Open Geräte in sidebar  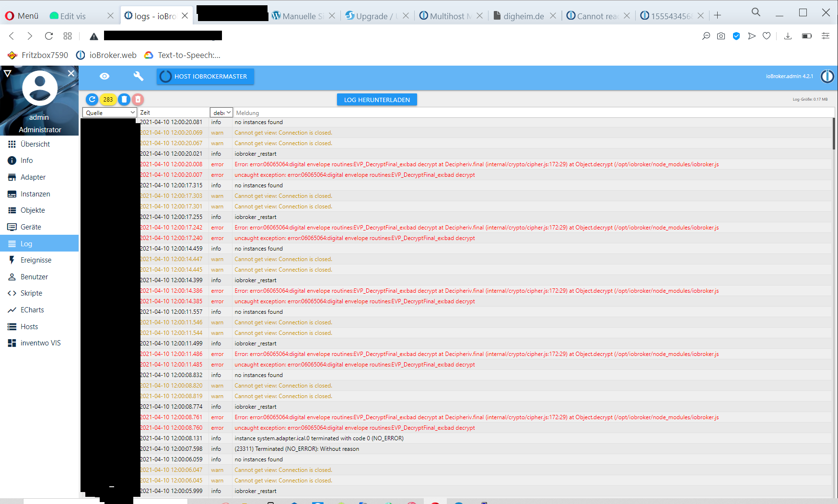pos(39,227)
